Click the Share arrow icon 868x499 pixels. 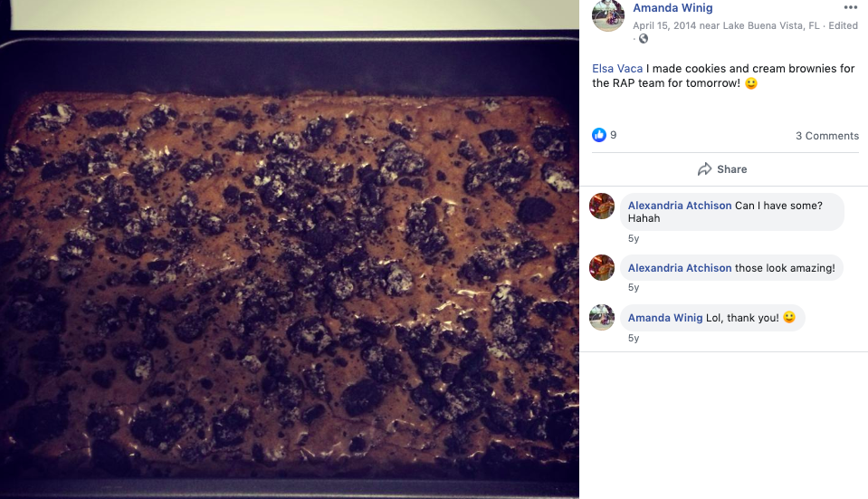pyautogui.click(x=704, y=169)
